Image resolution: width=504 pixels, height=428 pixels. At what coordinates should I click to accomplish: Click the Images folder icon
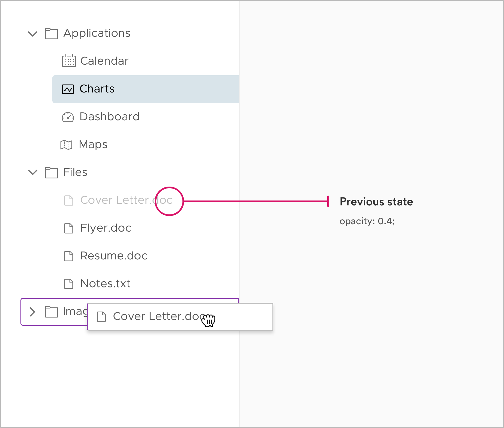coord(51,312)
